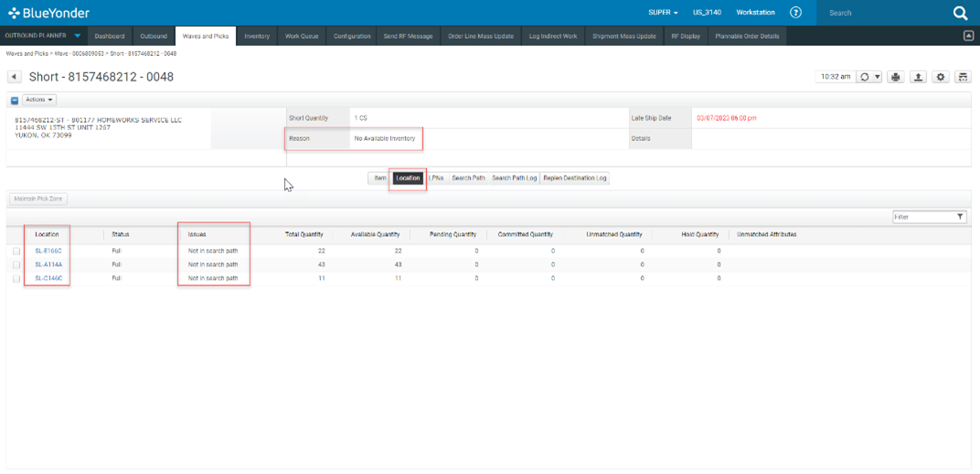Screen dimensions: 980x474
Task: Click the late ship date 03/07/2023 06:00 pm
Action: 727,117
